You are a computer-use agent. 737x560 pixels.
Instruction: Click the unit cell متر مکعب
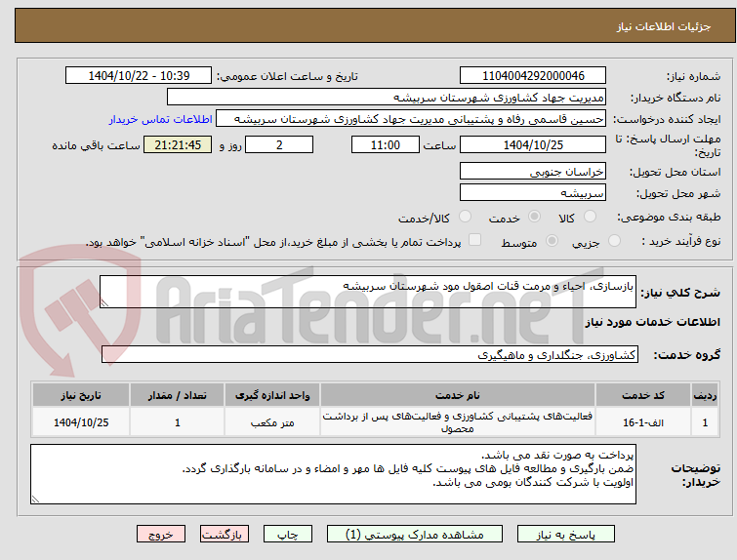272,422
